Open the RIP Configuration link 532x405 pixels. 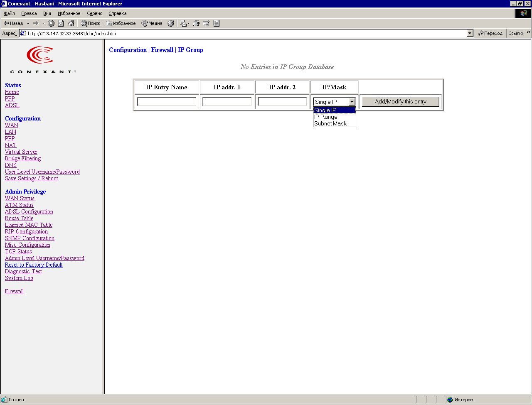click(x=26, y=232)
